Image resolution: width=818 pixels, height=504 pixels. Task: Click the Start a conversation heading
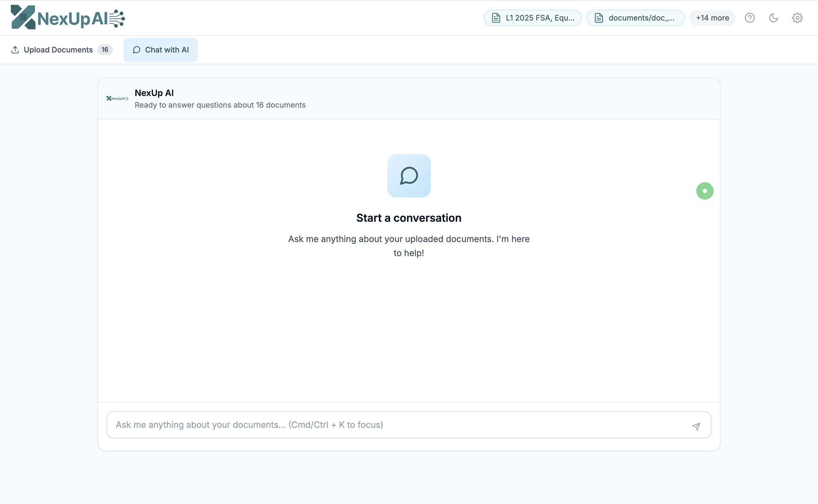tap(409, 218)
